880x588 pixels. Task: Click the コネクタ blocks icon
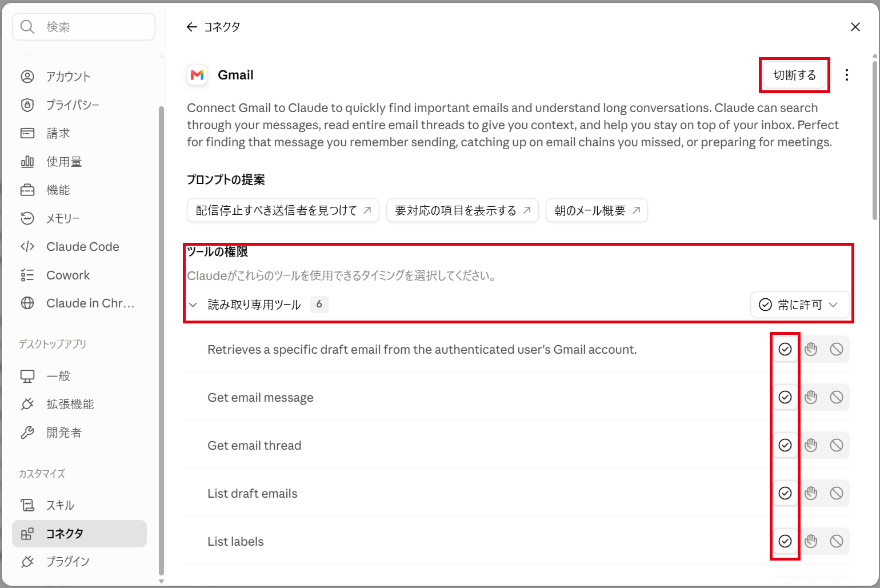pos(27,534)
